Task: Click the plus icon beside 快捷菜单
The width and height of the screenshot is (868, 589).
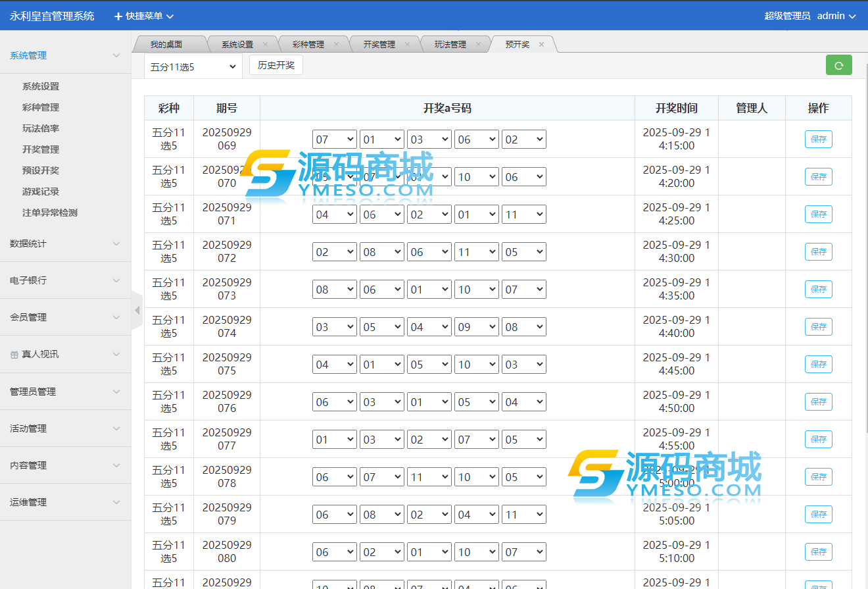Action: 118,16
